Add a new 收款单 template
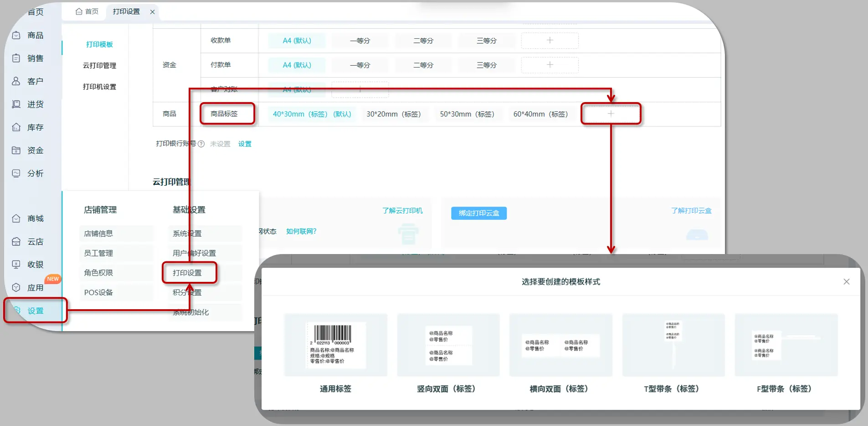This screenshot has width=868, height=426. point(550,41)
